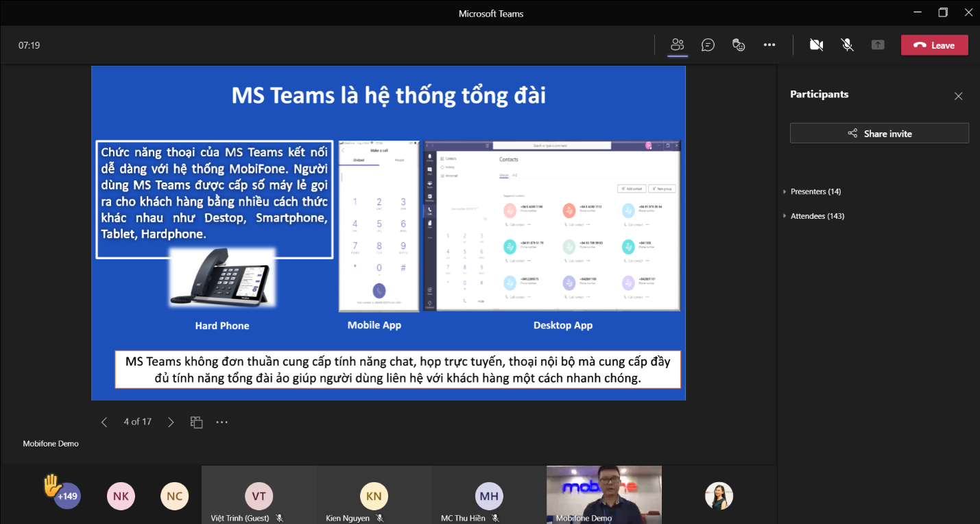Open the slide grid view icon

196,422
